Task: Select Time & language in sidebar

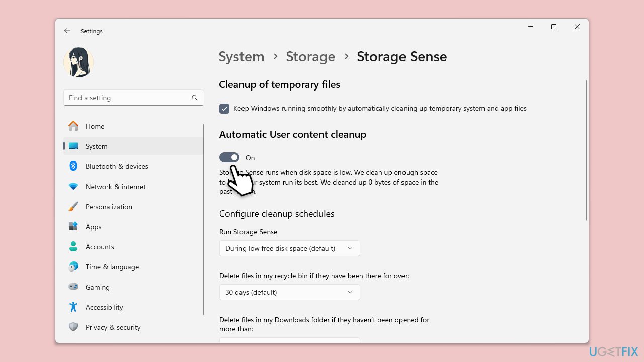Action: tap(112, 267)
